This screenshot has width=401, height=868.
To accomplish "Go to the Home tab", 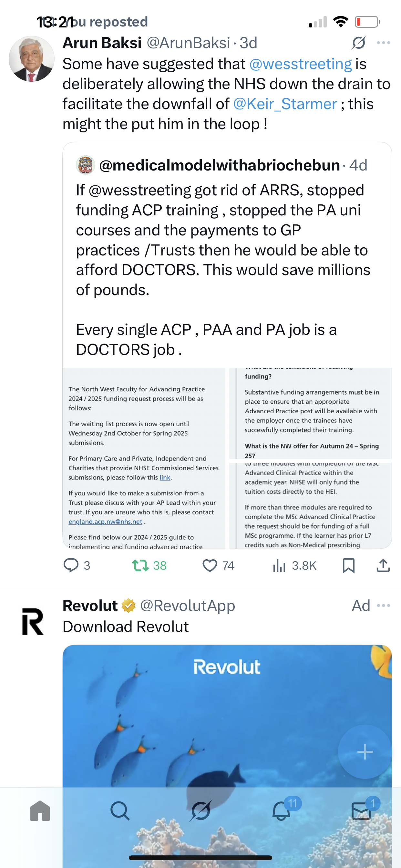I will coord(40,811).
